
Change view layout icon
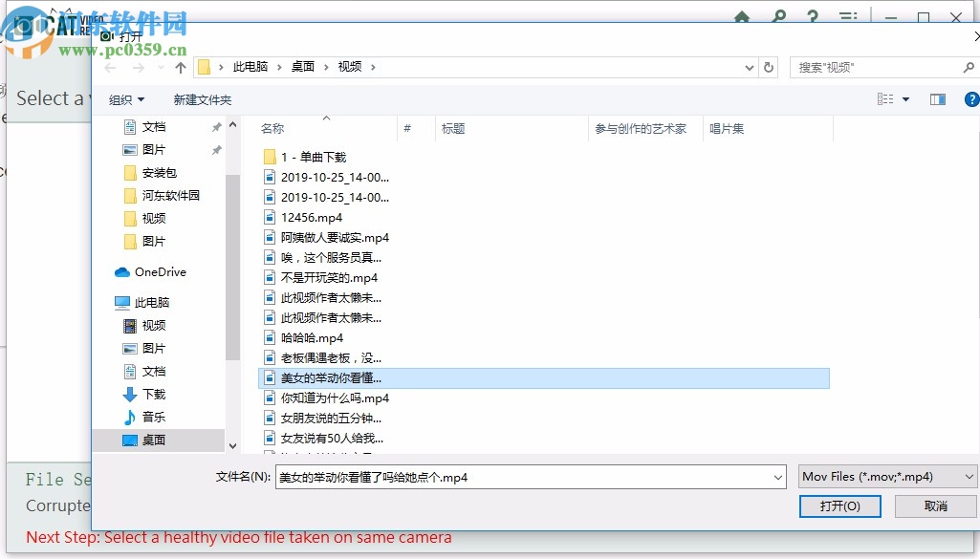[x=885, y=99]
